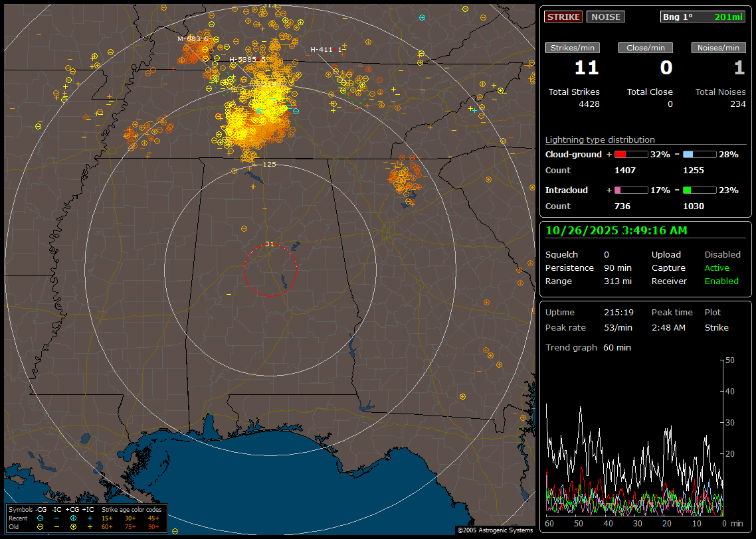Click the Close/min label button
This screenshot has height=539, width=756.
(x=646, y=48)
